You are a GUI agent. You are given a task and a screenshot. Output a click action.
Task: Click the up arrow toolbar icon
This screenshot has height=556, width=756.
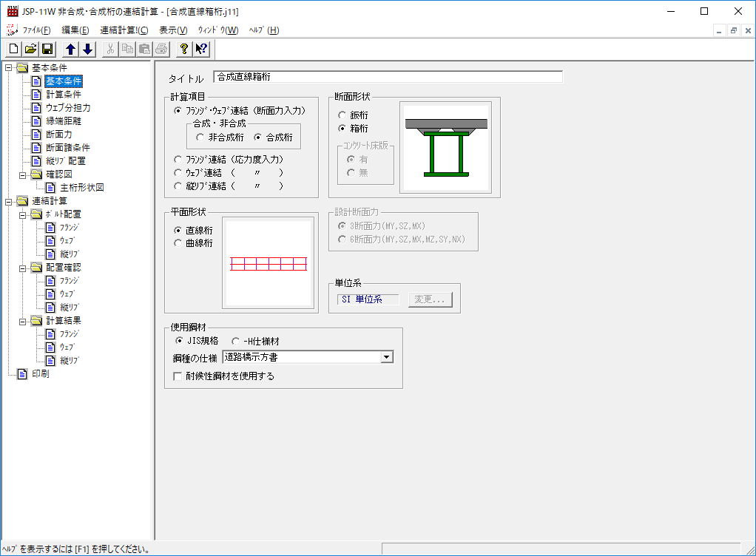(71, 49)
